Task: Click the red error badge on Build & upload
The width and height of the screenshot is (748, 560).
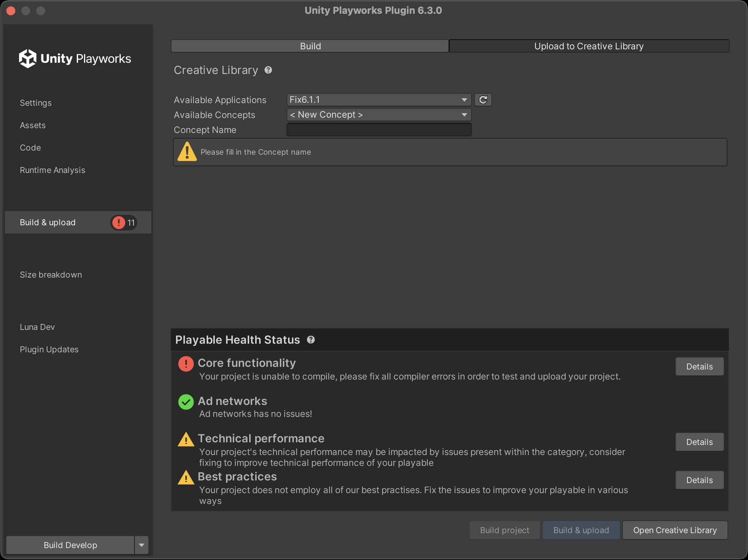Action: coord(119,223)
